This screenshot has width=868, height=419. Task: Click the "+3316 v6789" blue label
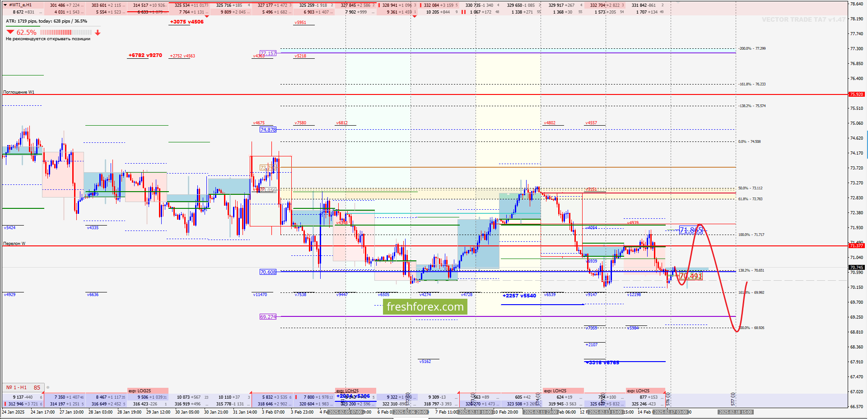[602, 363]
